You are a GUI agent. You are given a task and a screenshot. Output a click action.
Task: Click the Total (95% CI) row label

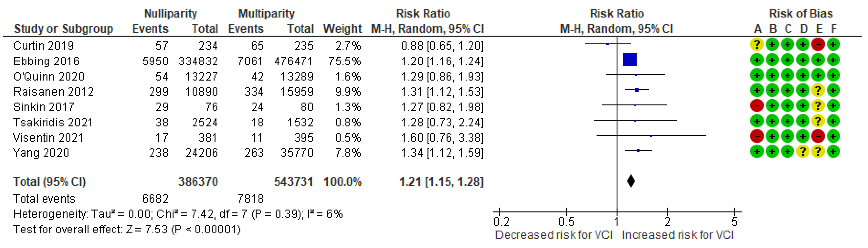click(x=49, y=182)
